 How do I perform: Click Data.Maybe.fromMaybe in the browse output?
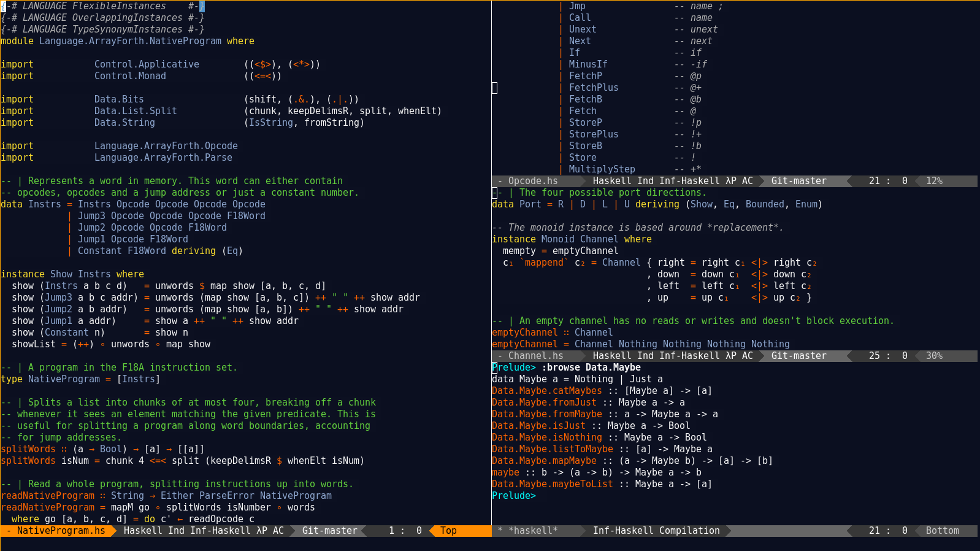coord(546,414)
